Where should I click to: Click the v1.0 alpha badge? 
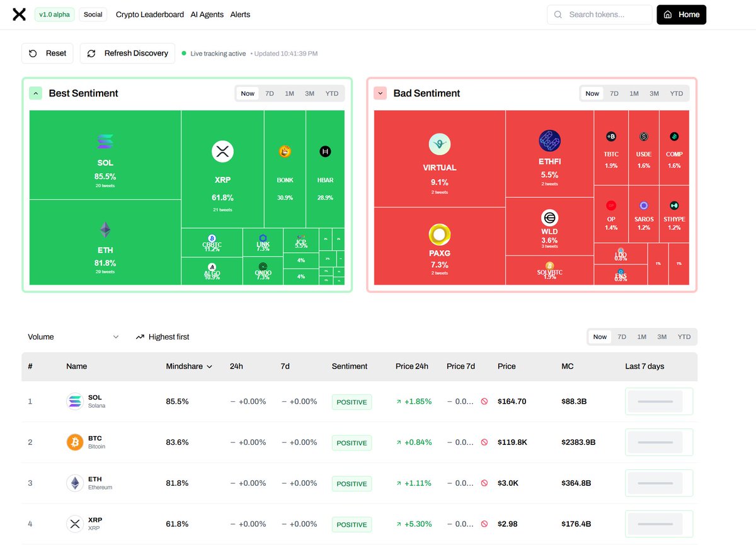[55, 14]
